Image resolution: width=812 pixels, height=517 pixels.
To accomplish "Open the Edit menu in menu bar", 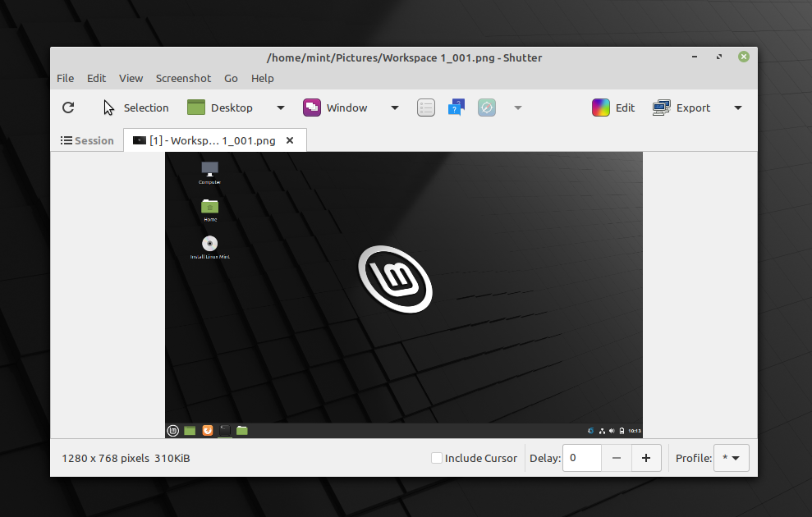I will pos(96,78).
